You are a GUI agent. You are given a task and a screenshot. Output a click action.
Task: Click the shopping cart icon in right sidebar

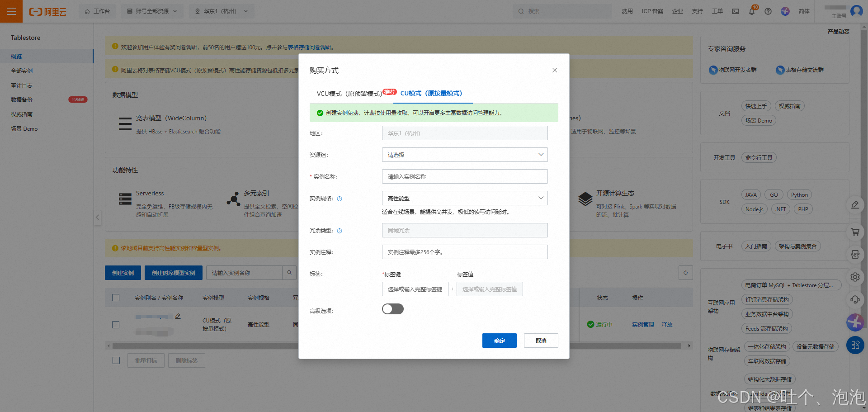855,232
